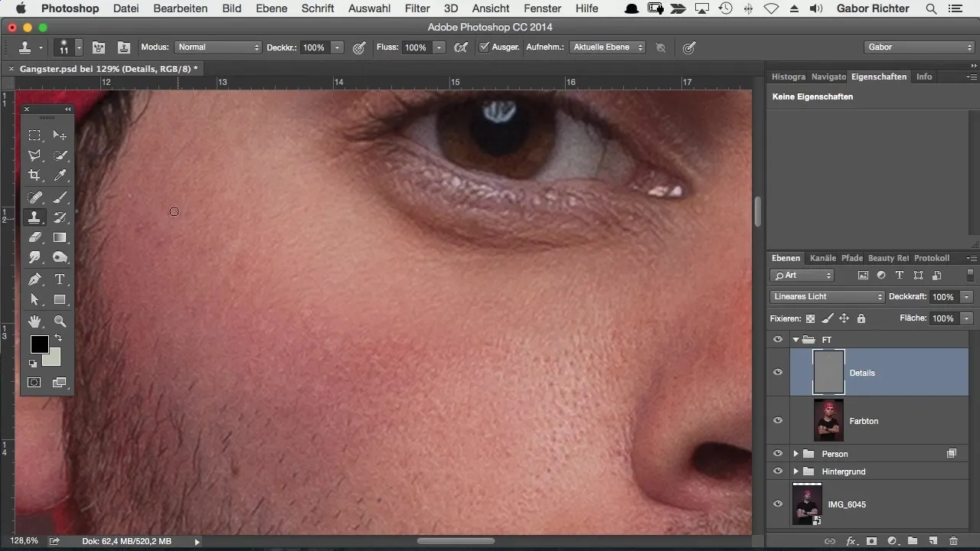This screenshot has height=551, width=980.
Task: Select the Sponge tool
Action: pyautogui.click(x=60, y=258)
